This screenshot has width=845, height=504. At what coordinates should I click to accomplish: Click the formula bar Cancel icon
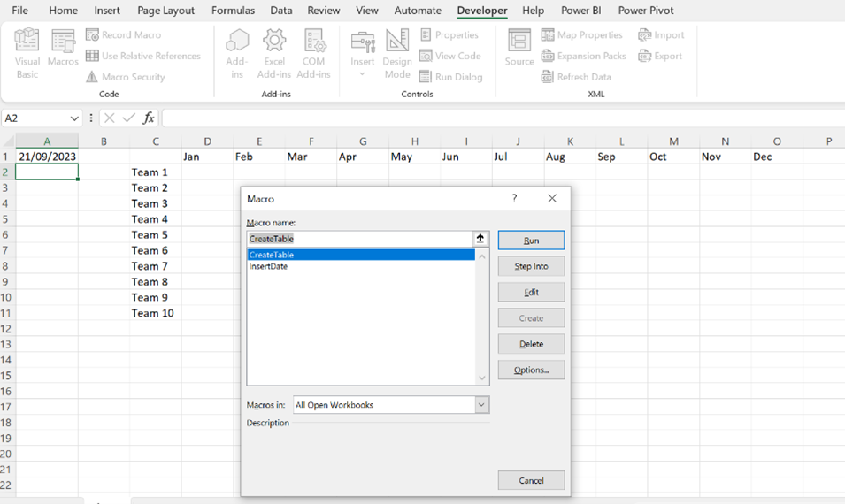pyautogui.click(x=110, y=118)
